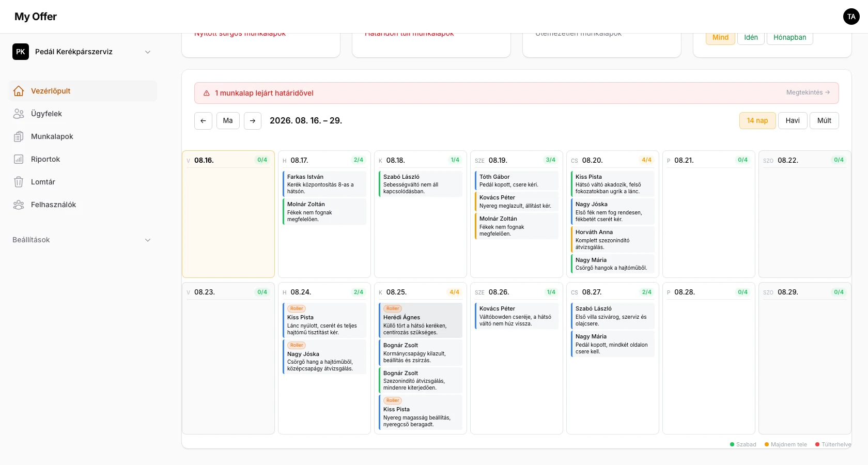Select the Idén filter tab
This screenshot has width=868, height=465.
751,38
